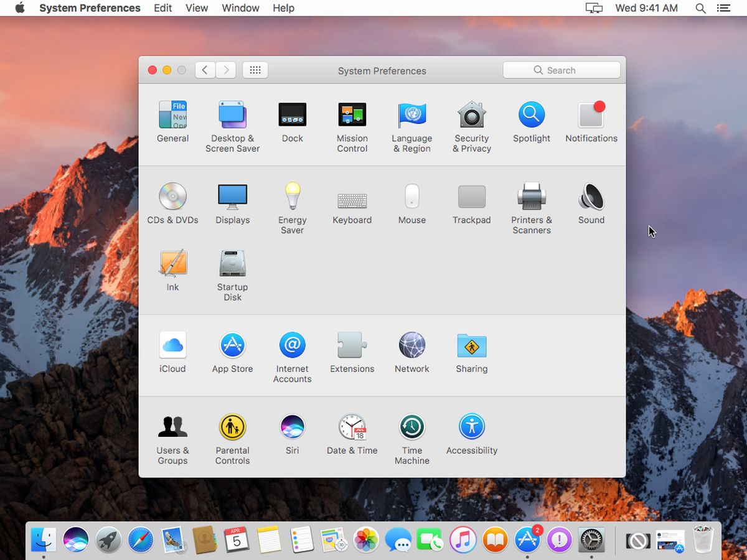Open Messages from the Dock
The height and width of the screenshot is (560, 747).
point(398,539)
